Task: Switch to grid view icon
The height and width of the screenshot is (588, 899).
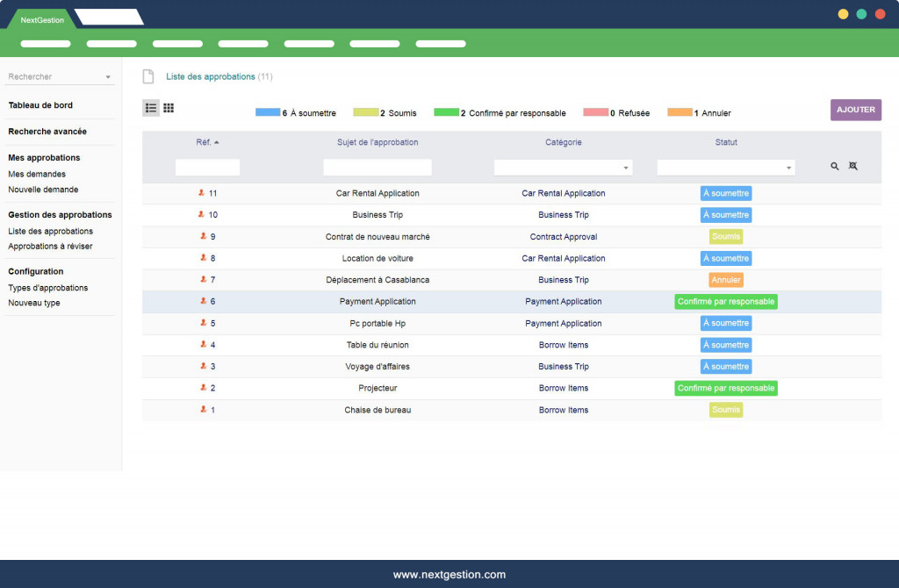Action: click(169, 108)
